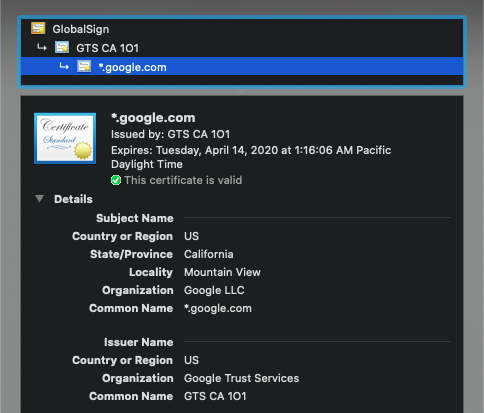The width and height of the screenshot is (484, 413).
Task: Click the 'State/Province' field label
Action: 131,254
